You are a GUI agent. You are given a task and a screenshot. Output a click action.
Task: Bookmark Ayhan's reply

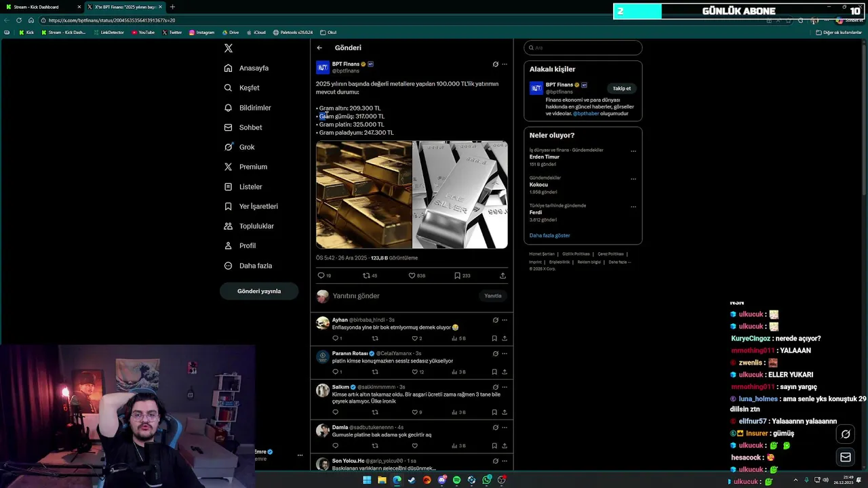494,338
